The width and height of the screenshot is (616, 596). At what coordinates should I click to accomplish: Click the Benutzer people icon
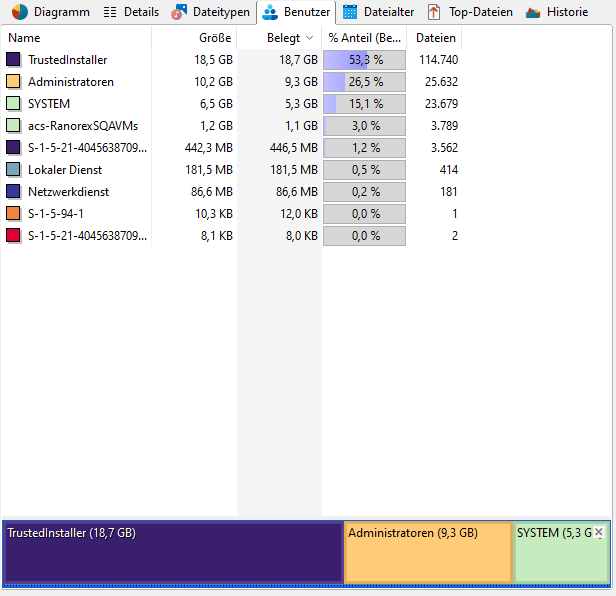(270, 12)
